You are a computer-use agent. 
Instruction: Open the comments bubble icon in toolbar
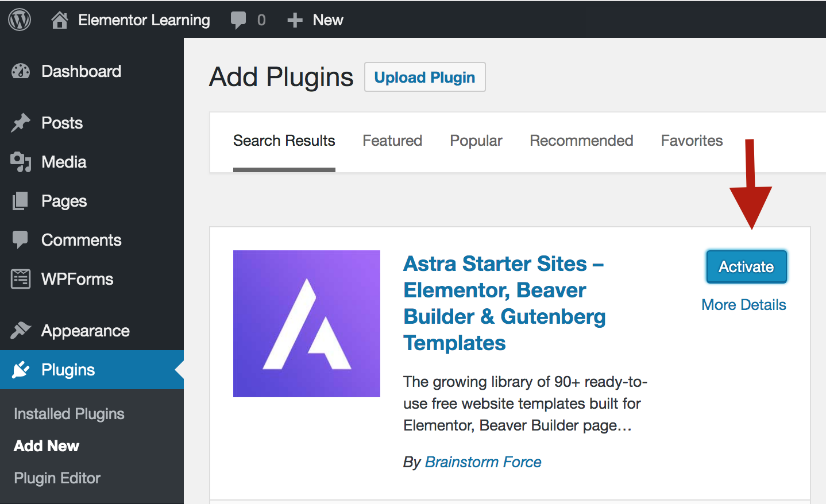(238, 20)
